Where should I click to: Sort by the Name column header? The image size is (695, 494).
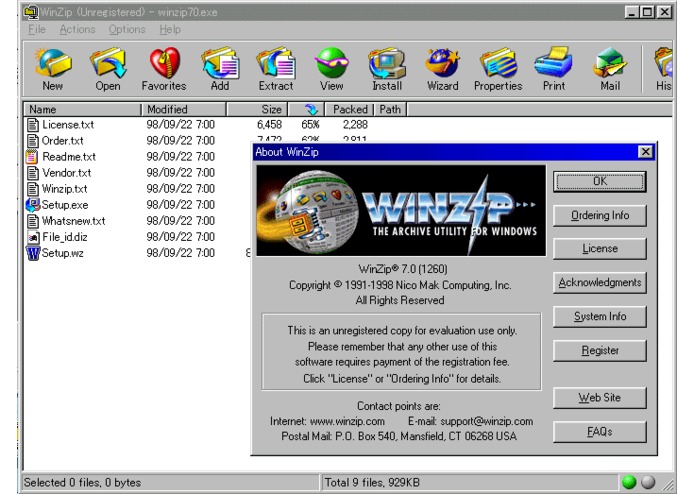(82, 109)
